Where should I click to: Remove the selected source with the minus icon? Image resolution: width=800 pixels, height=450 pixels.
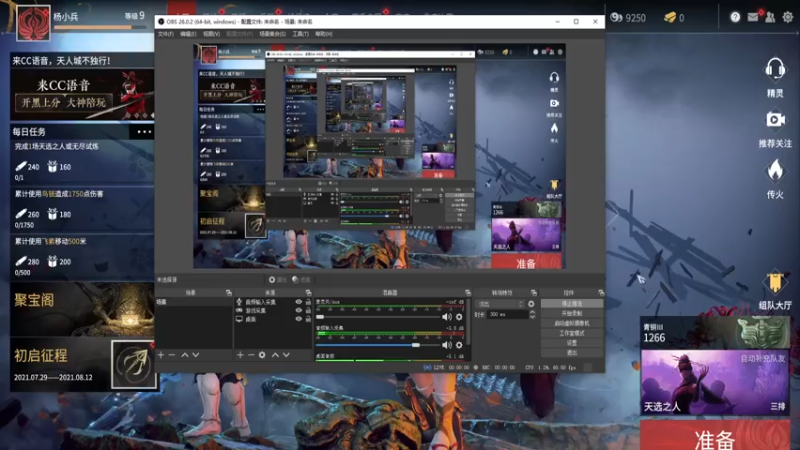coord(251,355)
